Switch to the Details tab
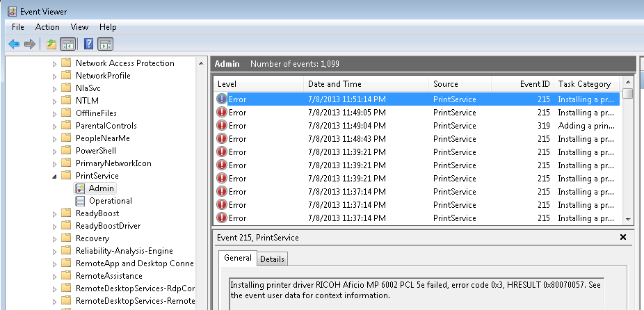Screen dimensions: 644x310 272,259
